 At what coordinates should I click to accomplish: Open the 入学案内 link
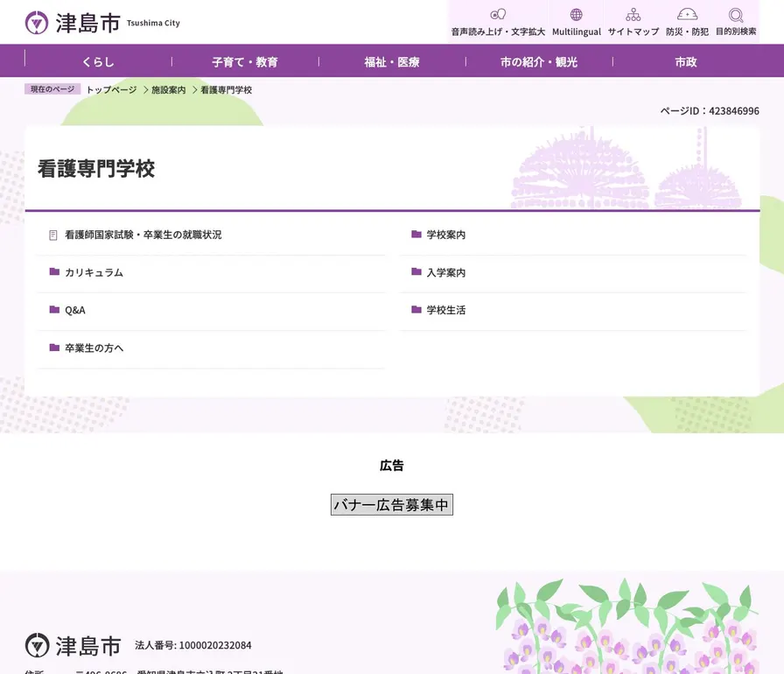tap(446, 272)
